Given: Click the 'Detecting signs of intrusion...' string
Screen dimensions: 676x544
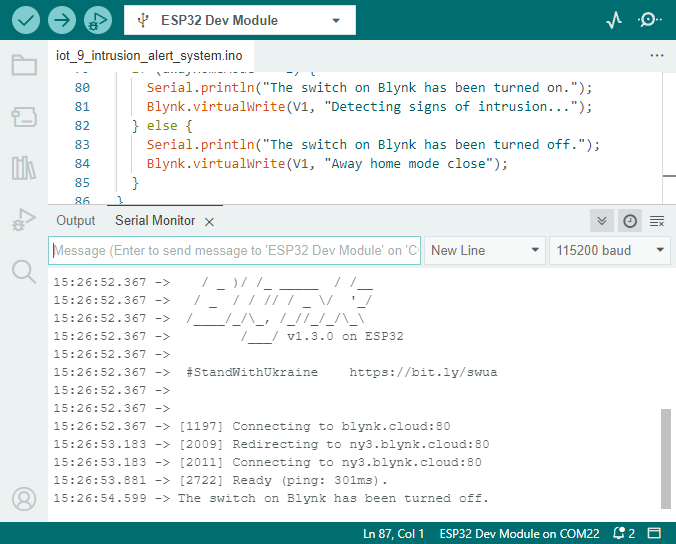Looking at the screenshot, I should click(x=452, y=107).
